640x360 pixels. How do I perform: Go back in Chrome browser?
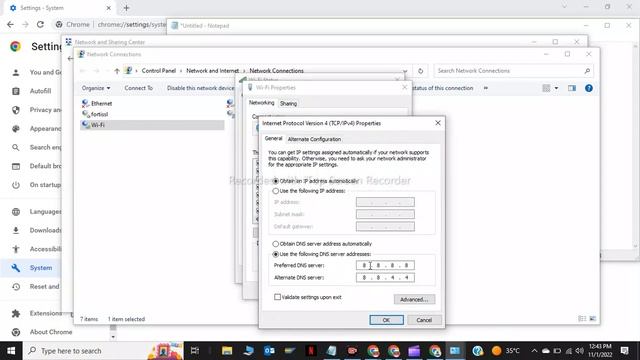11,24
